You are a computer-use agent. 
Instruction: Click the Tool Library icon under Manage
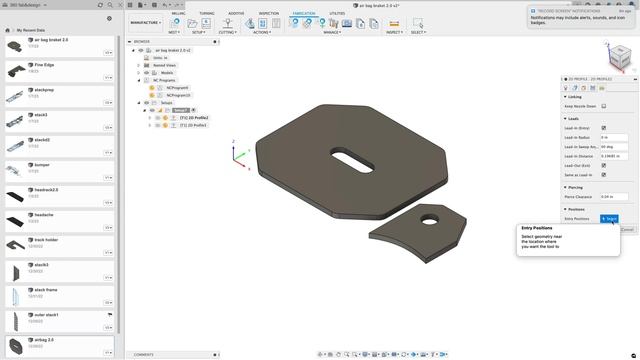tap(334, 23)
